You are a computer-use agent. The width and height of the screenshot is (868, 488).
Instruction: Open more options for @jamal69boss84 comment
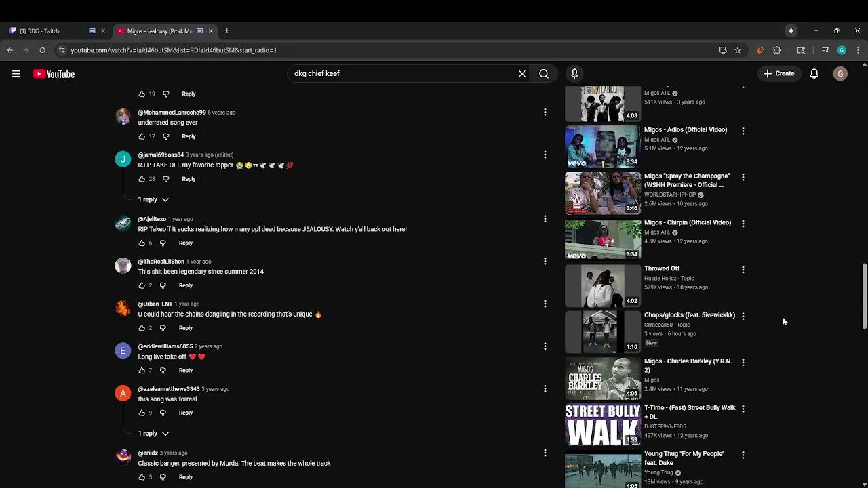(x=545, y=155)
